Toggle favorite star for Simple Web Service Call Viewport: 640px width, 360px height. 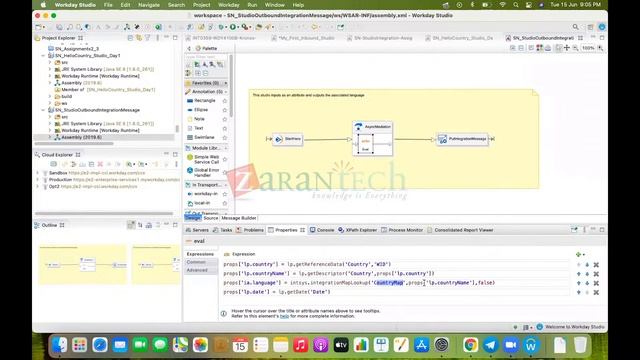click(x=224, y=160)
